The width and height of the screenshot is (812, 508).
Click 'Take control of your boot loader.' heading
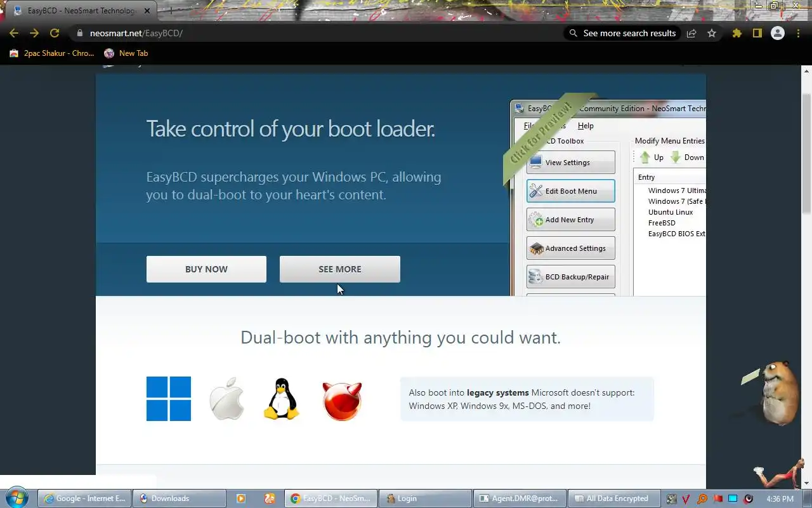click(291, 128)
